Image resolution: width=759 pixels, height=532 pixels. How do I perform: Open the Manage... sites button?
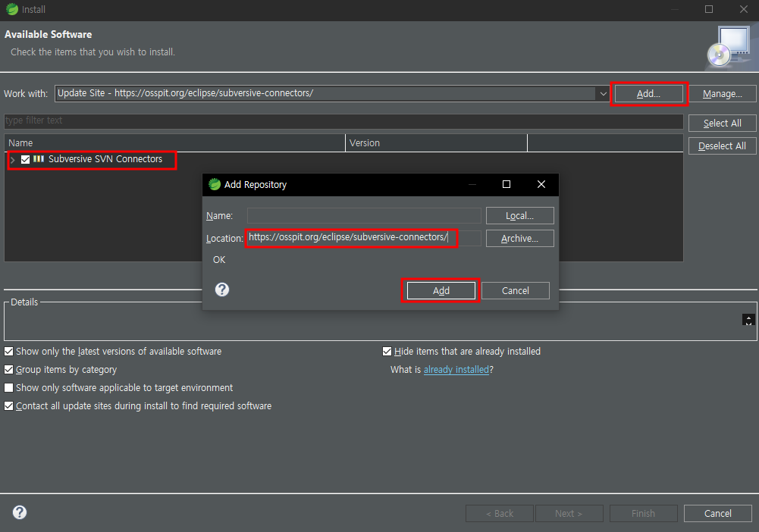[722, 94]
